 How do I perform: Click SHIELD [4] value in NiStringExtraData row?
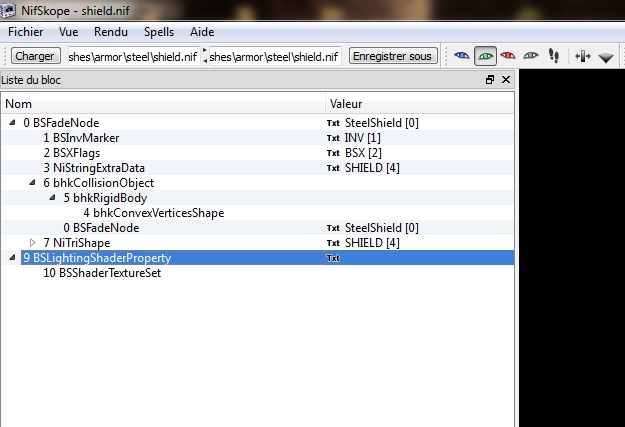click(x=372, y=168)
